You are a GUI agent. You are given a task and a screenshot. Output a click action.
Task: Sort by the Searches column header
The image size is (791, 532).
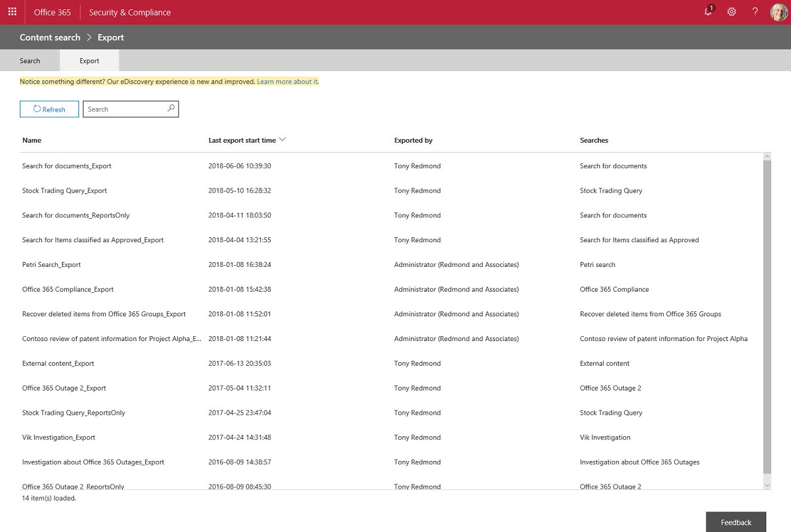click(x=594, y=140)
